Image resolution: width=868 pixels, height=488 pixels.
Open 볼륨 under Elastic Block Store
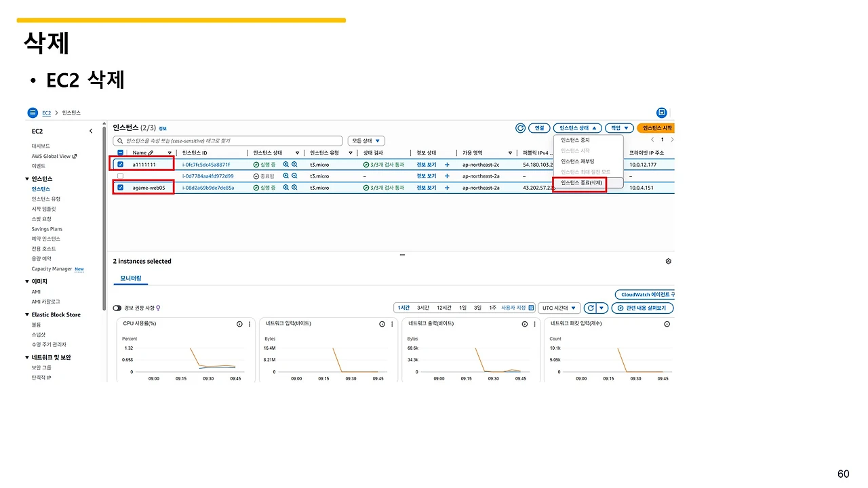36,325
